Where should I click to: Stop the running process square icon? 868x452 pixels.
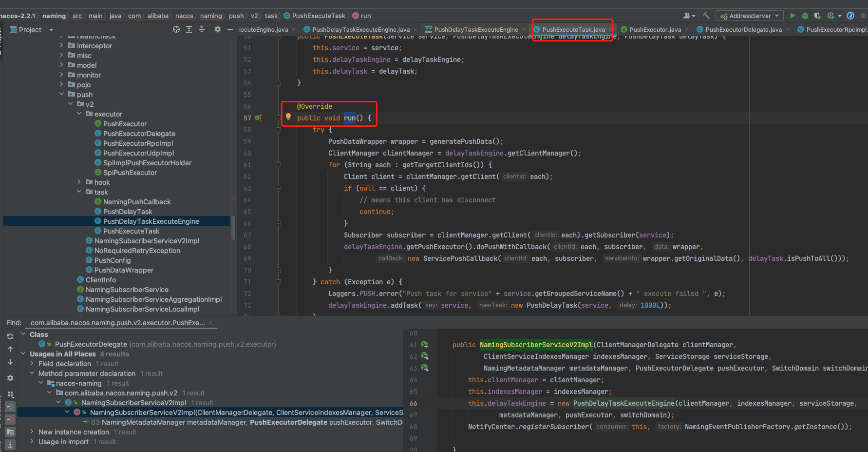(863, 16)
